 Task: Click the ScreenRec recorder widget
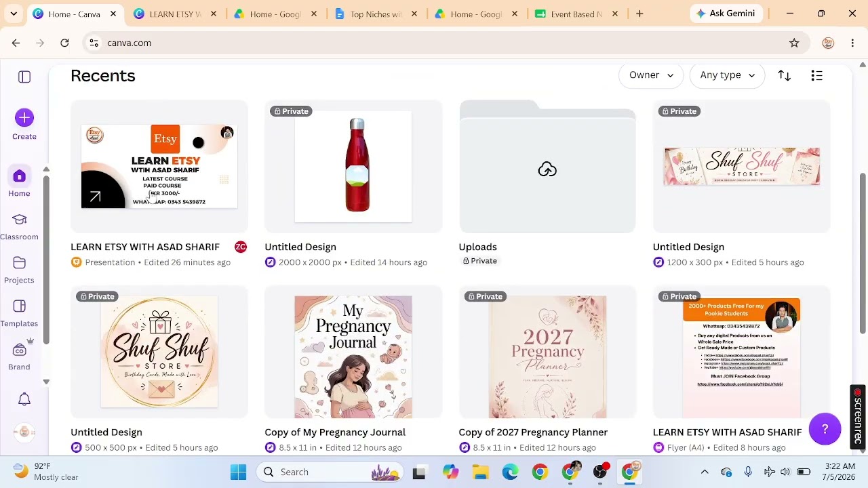coord(858,416)
